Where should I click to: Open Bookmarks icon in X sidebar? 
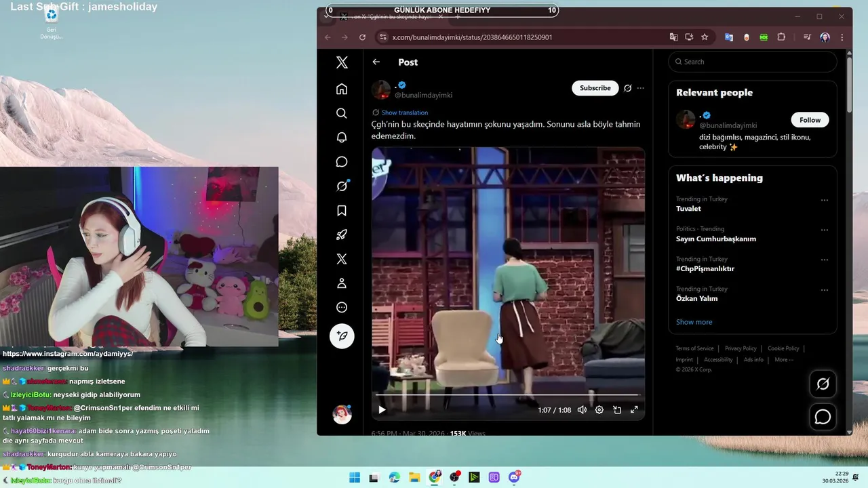(x=342, y=211)
